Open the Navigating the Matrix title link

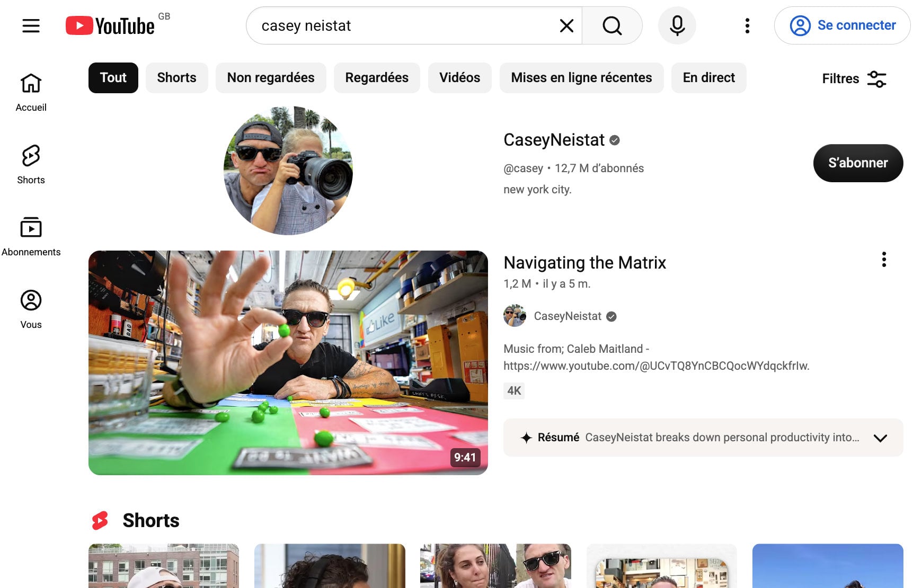click(584, 263)
